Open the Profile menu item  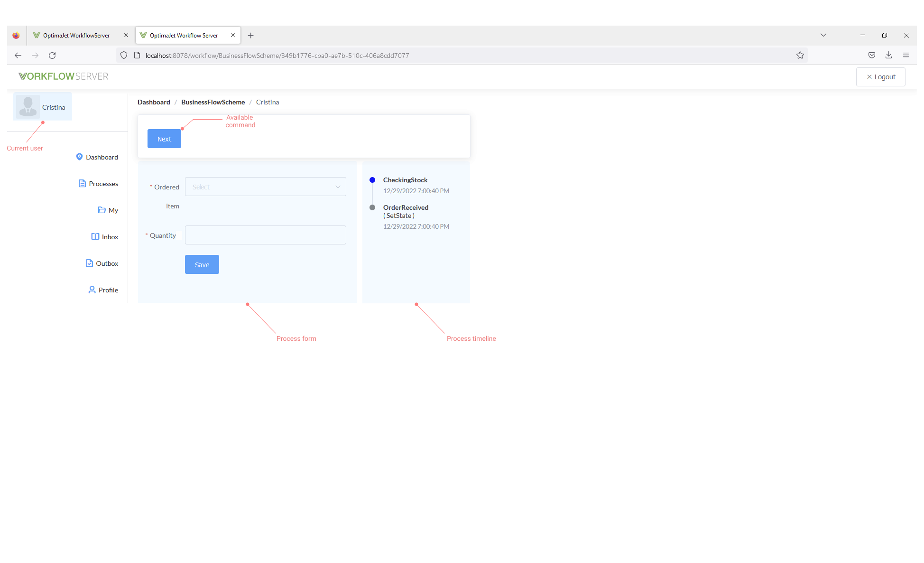[103, 290]
